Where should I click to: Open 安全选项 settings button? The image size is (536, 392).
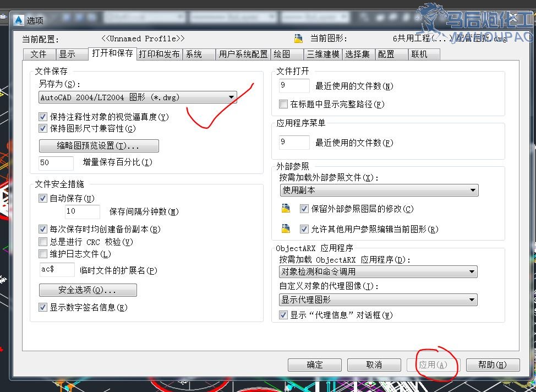[x=87, y=290]
